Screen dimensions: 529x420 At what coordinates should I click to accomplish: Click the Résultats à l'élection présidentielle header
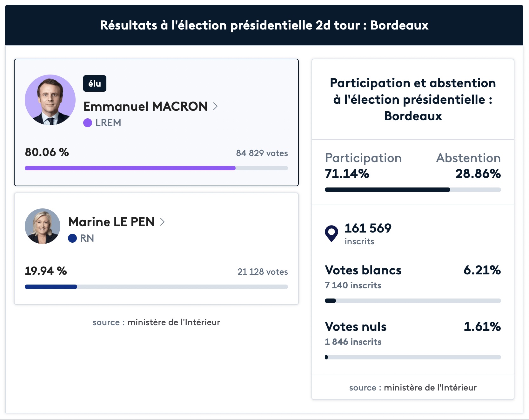pos(264,25)
